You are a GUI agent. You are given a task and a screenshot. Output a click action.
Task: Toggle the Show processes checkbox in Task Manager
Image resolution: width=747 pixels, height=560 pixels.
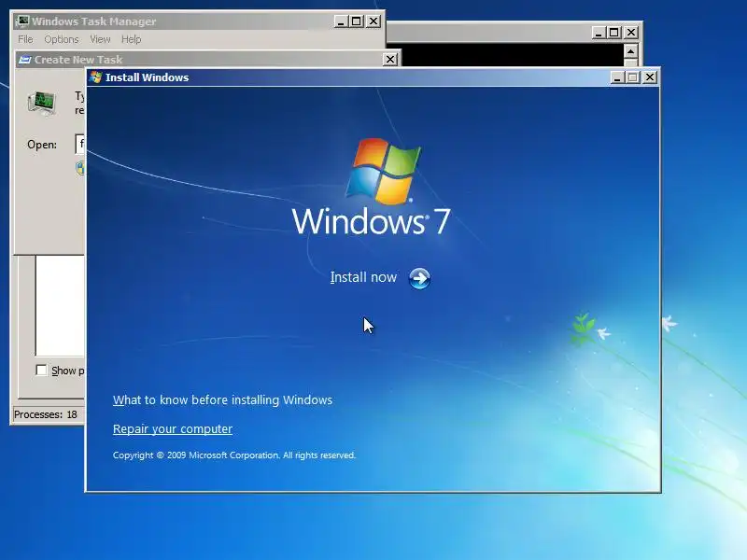(41, 371)
